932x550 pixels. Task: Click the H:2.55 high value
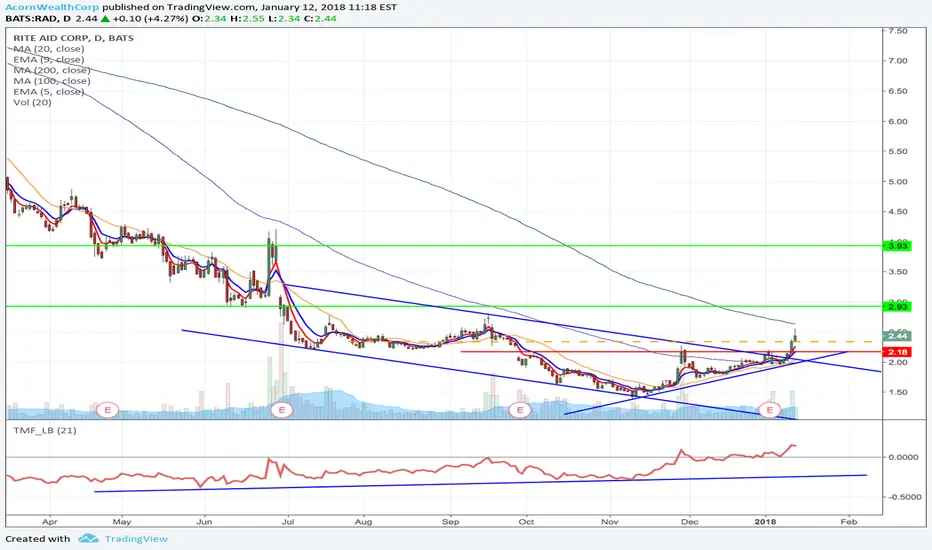[x=248, y=18]
